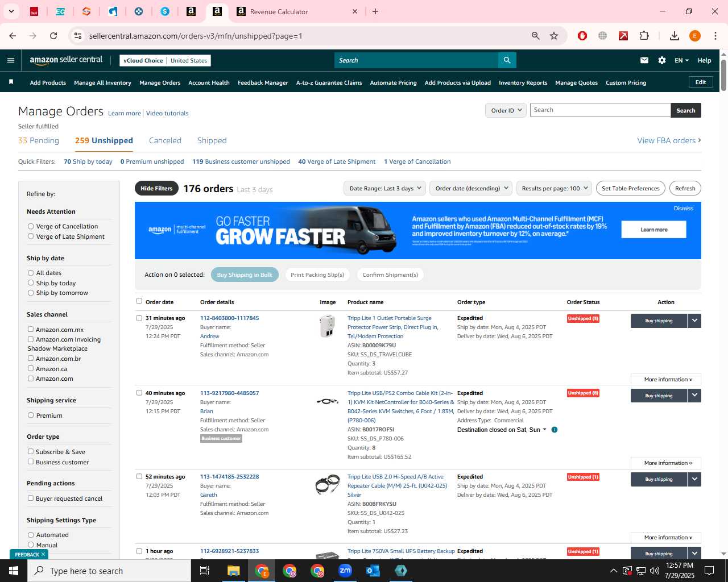Expand Buy shipping arrow for Andrew's order
The image size is (728, 582).
[694, 321]
